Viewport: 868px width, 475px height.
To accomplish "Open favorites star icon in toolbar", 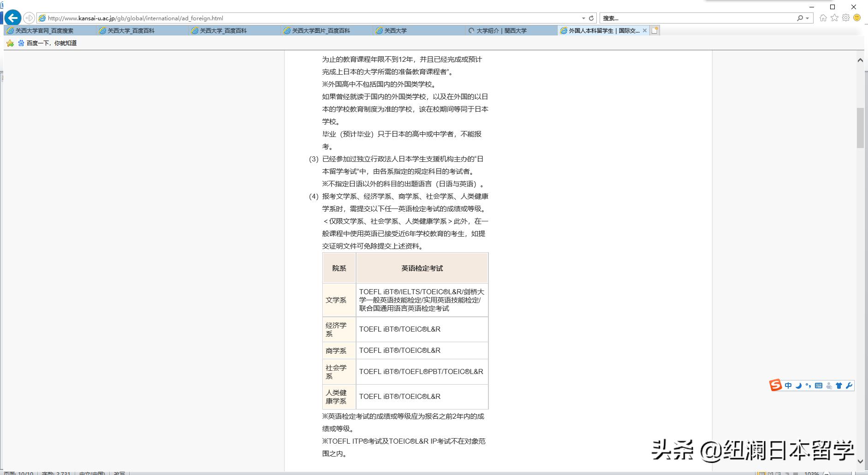I will [834, 18].
